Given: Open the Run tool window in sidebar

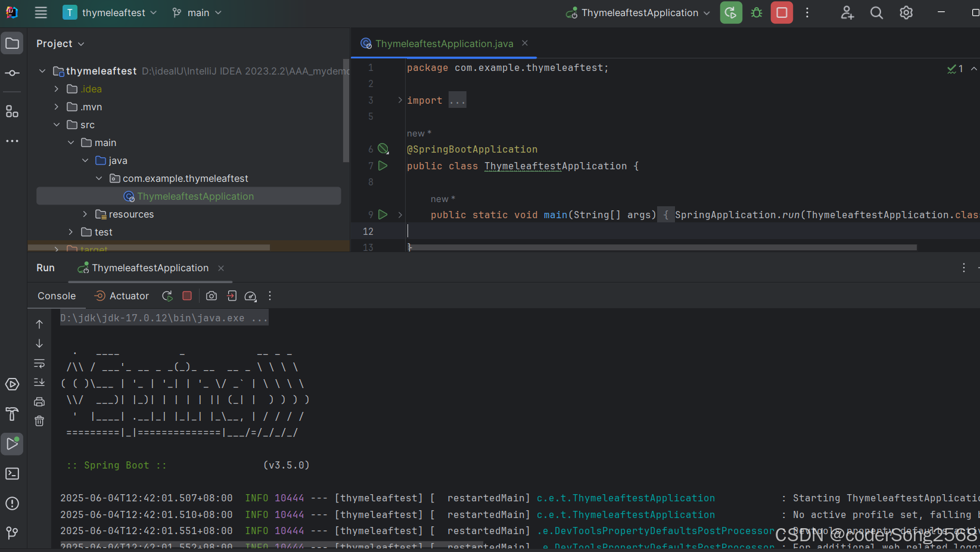Looking at the screenshot, I should coord(12,444).
